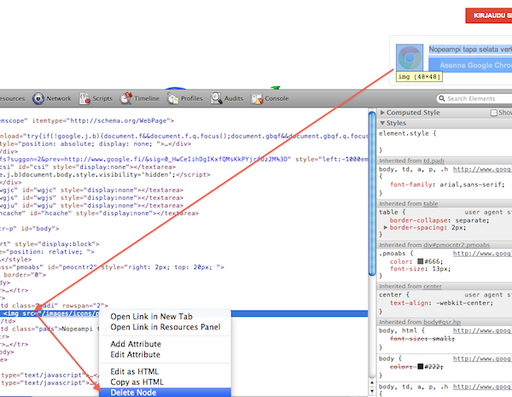Click the struck-through font-size small property
The height and width of the screenshot is (397, 512).
coord(422,339)
